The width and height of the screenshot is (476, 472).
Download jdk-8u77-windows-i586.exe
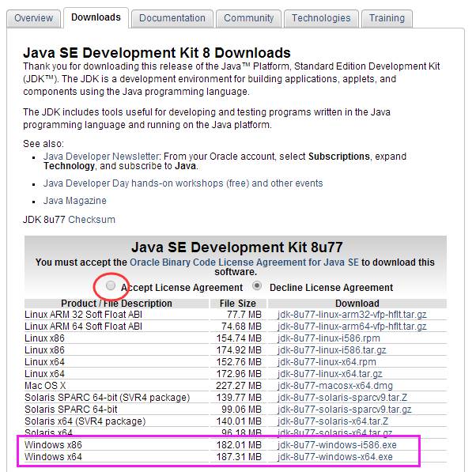click(x=337, y=445)
